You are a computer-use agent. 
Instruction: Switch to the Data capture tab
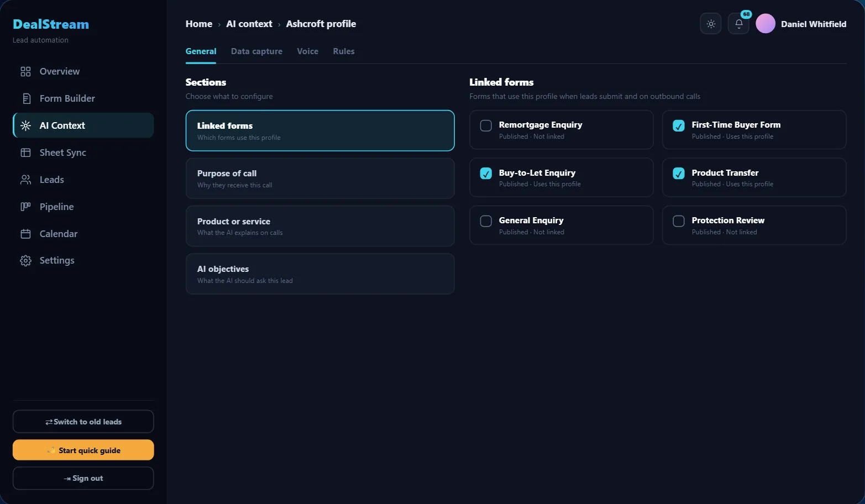(256, 51)
